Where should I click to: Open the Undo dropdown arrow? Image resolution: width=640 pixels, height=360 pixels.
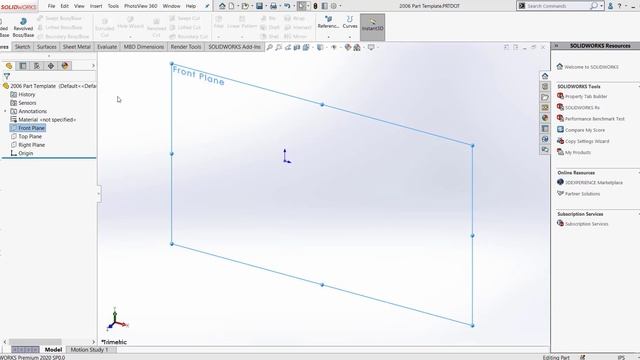294,6
